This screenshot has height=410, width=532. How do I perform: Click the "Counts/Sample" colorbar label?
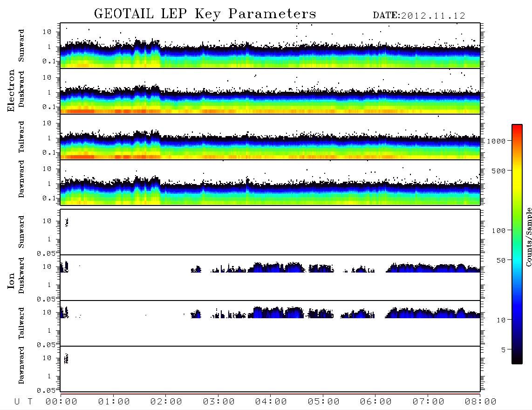pyautogui.click(x=528, y=237)
